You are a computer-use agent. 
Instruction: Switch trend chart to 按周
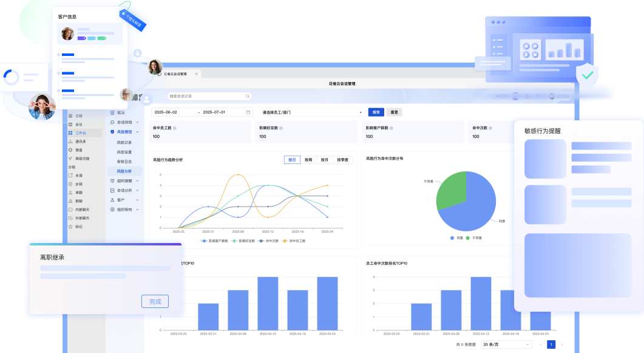[308, 160]
